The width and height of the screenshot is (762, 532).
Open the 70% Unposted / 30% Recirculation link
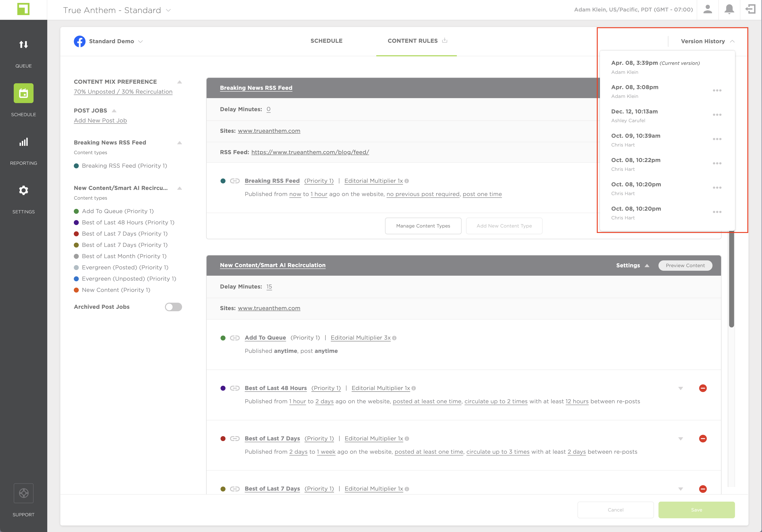tap(123, 92)
